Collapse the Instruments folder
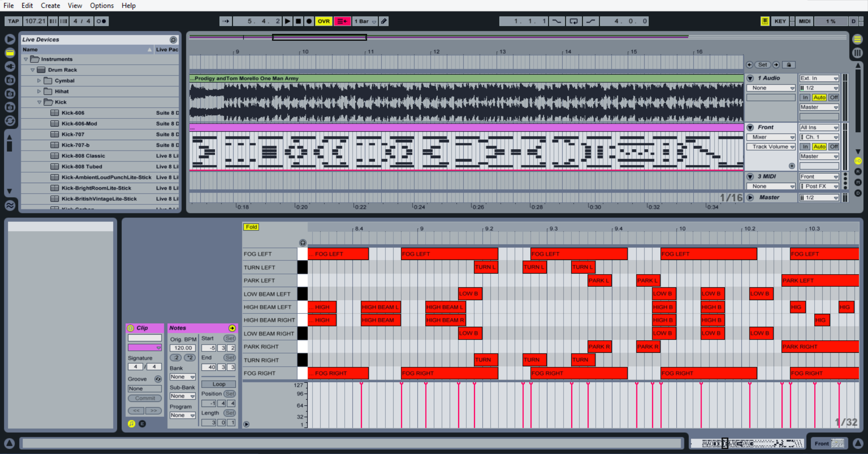Viewport: 868px width, 454px height. point(26,59)
